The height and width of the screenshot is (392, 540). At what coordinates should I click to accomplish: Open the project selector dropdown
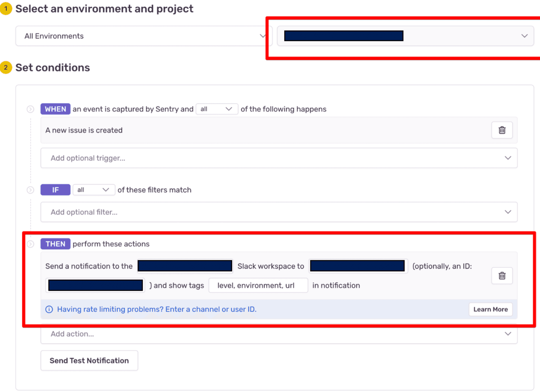click(405, 36)
